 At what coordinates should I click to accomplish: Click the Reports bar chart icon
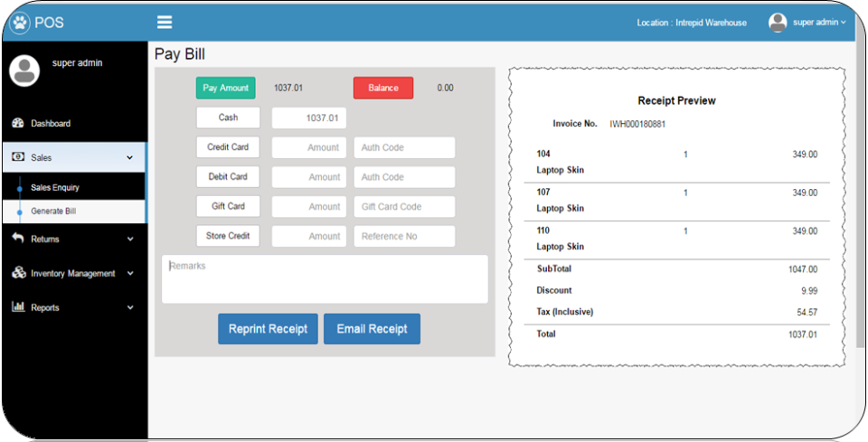tap(18, 306)
